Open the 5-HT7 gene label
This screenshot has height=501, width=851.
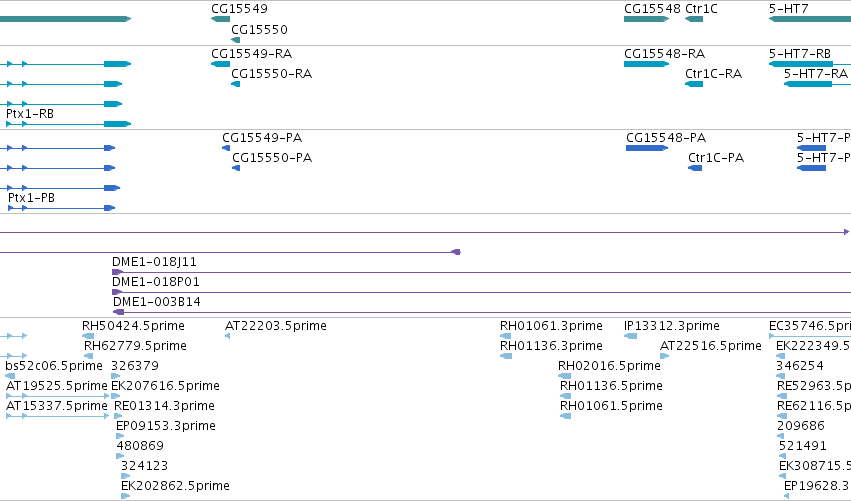[x=789, y=9]
